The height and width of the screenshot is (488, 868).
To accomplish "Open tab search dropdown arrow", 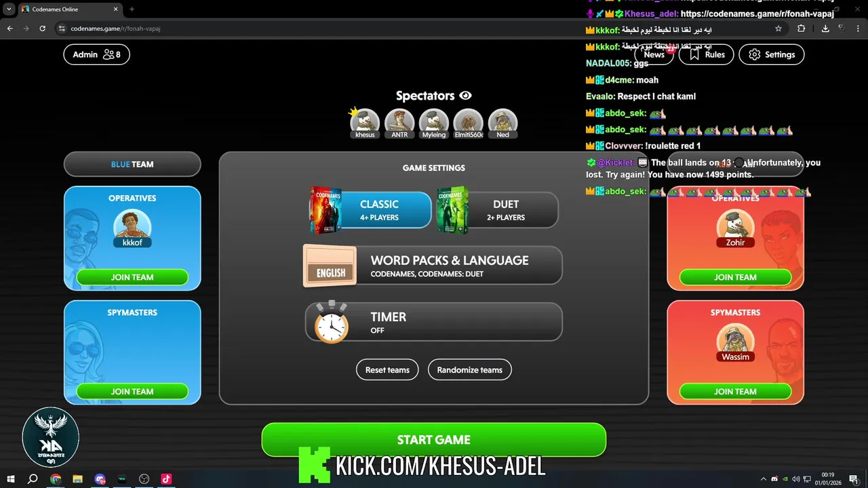I will point(9,9).
